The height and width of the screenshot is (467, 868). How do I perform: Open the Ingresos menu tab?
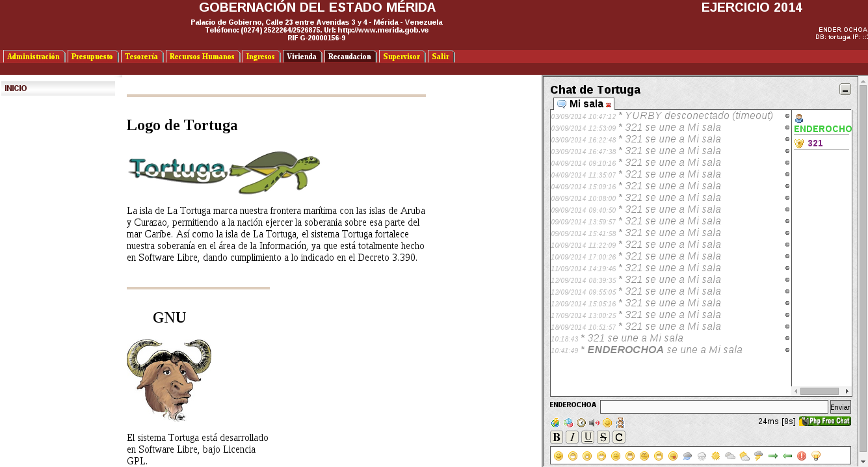point(261,57)
